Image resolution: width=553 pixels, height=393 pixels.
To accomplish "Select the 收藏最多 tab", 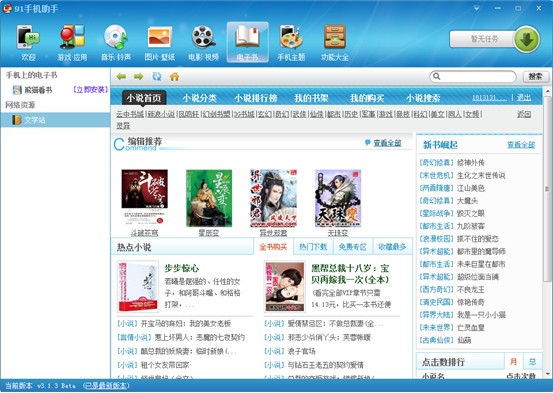I will 392,247.
